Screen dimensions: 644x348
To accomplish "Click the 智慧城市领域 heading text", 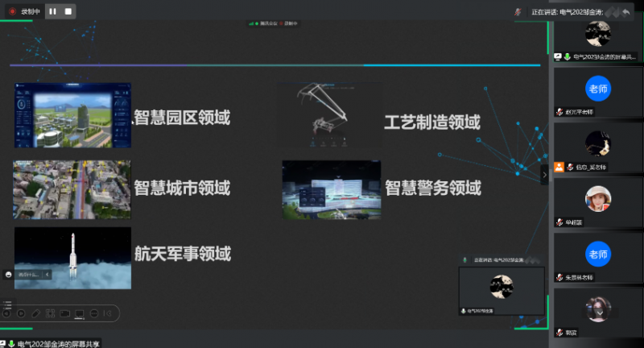I will (182, 188).
